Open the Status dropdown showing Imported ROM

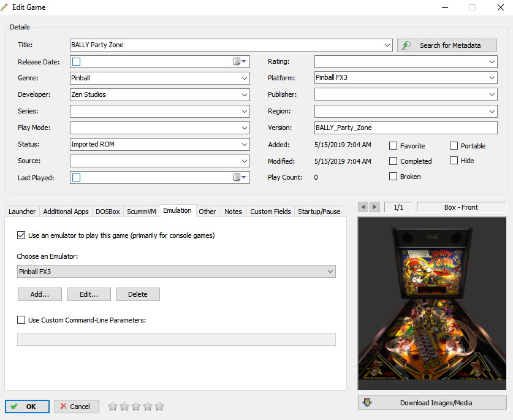245,144
